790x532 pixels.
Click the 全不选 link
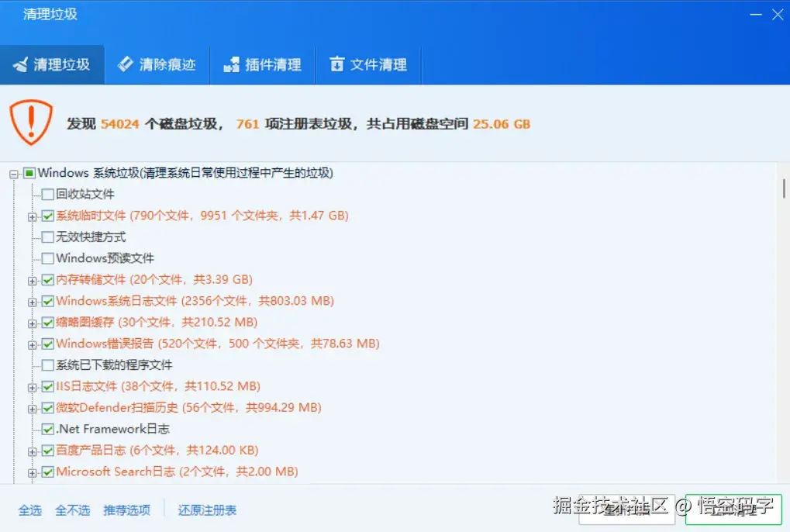pos(73,510)
